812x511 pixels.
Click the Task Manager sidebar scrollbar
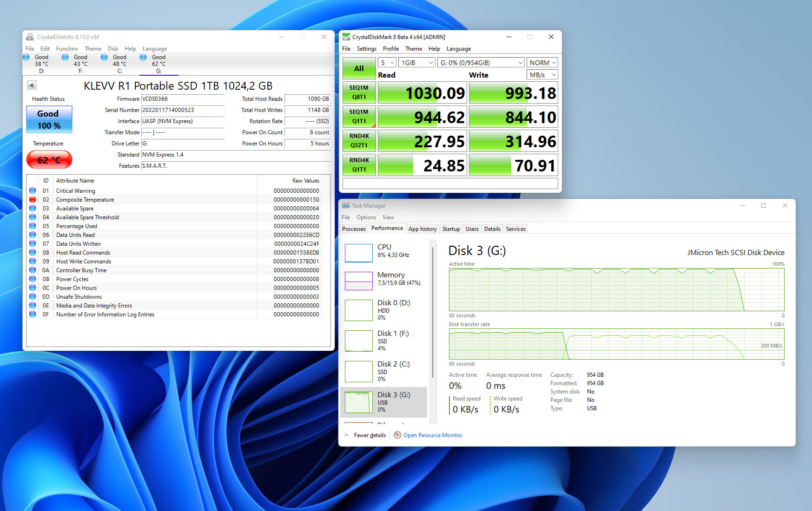[x=433, y=312]
